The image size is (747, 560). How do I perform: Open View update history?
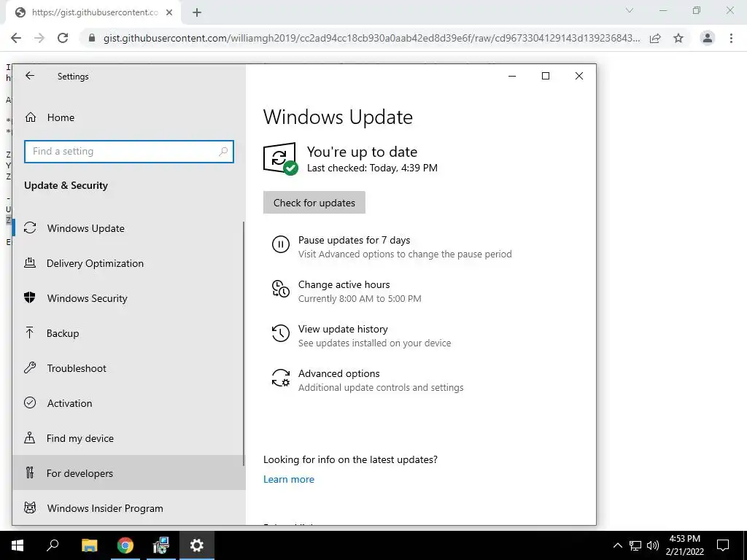pos(343,329)
